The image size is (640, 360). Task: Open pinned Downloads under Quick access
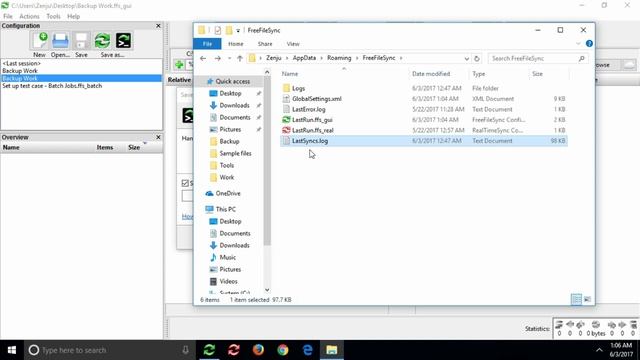tap(234, 105)
